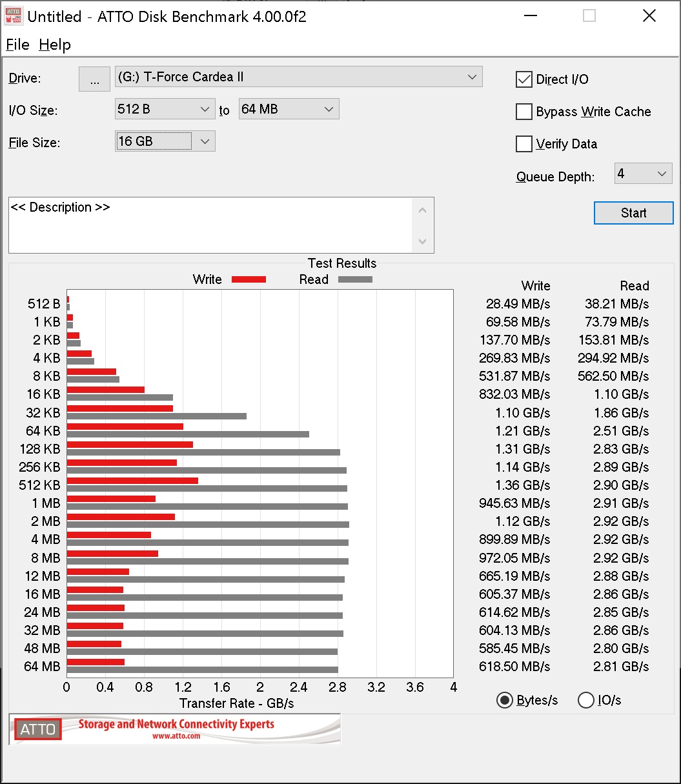Click the 512 B read value 38.21 MB/s
This screenshot has width=681, height=784.
point(616,304)
